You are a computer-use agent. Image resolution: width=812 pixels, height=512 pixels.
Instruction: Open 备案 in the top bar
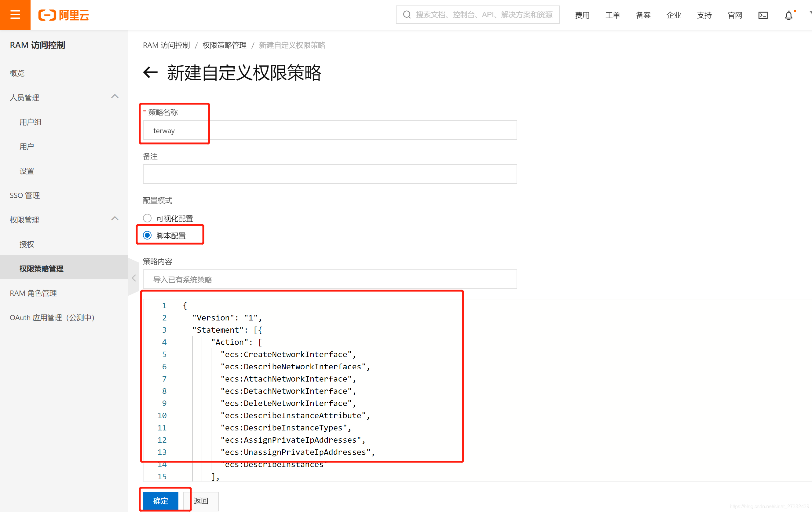[x=643, y=15]
